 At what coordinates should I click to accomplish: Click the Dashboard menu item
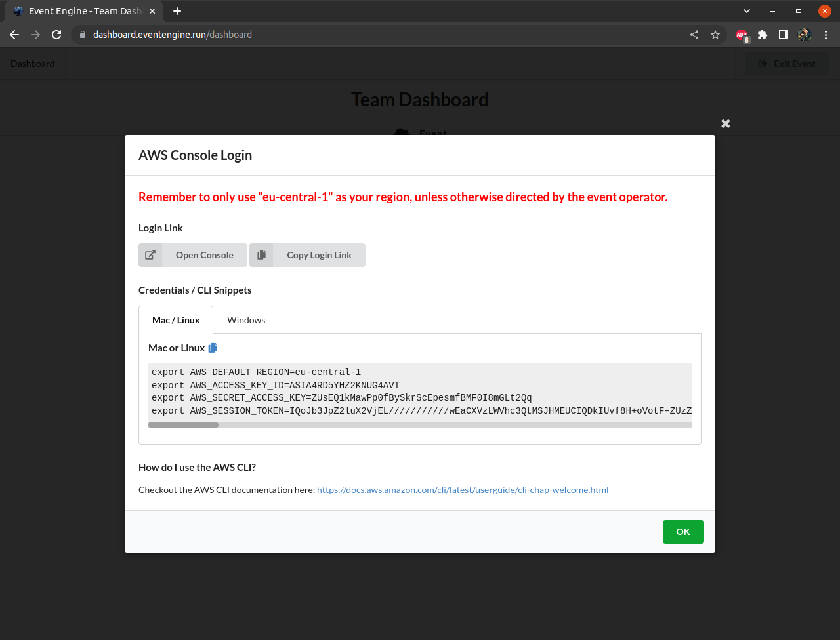[33, 64]
